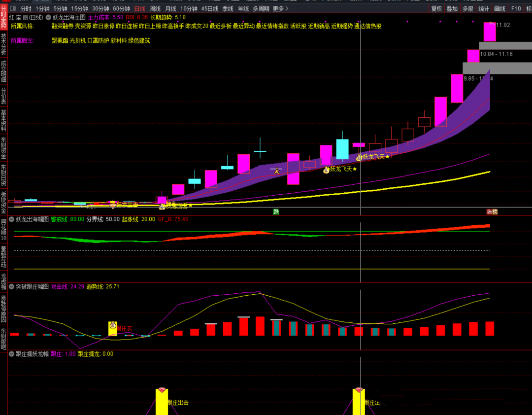Expand the 妖龙出海幅图 indicator menu
This screenshot has height=415, width=532.
coord(12,219)
